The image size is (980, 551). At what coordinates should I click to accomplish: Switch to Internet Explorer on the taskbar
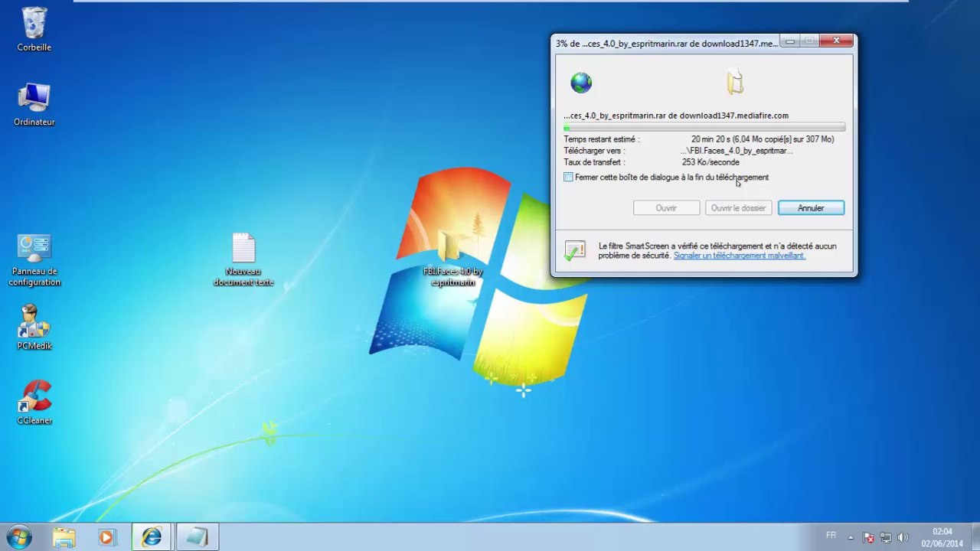coord(152,537)
